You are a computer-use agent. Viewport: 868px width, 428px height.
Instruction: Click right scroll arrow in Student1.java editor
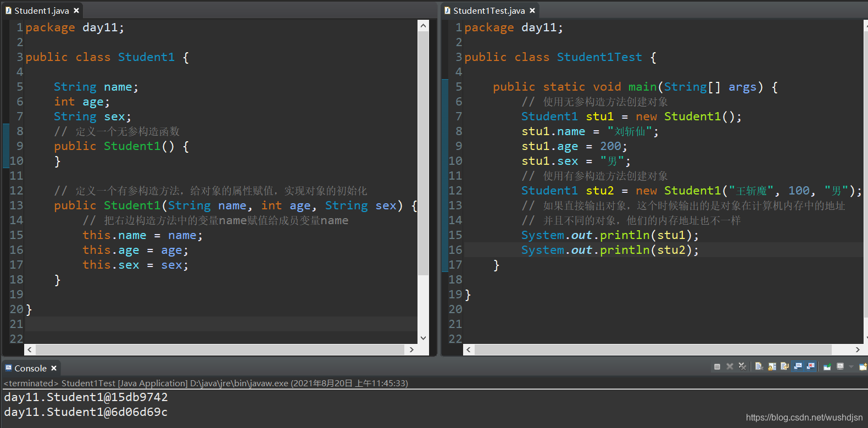411,349
